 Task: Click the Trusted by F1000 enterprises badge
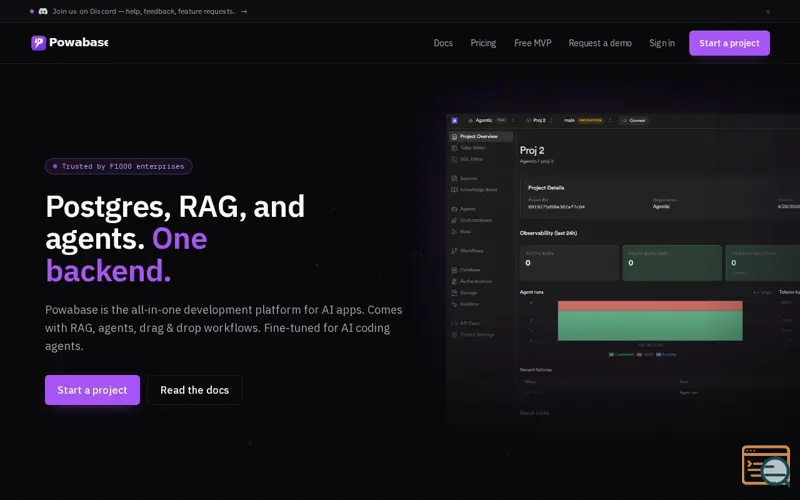point(118,166)
